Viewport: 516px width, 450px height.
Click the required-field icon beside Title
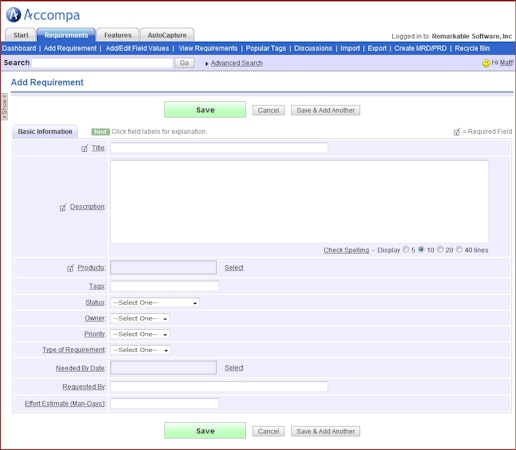point(85,148)
